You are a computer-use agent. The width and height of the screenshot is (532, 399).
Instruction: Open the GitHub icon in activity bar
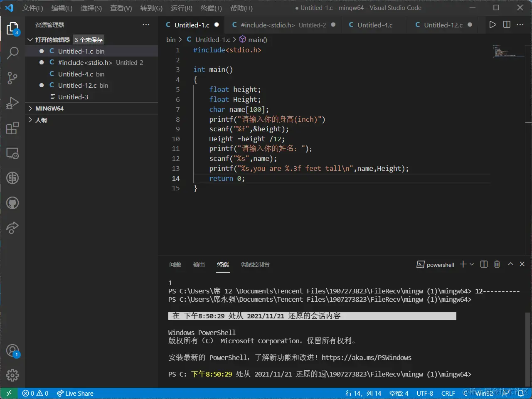(12, 203)
